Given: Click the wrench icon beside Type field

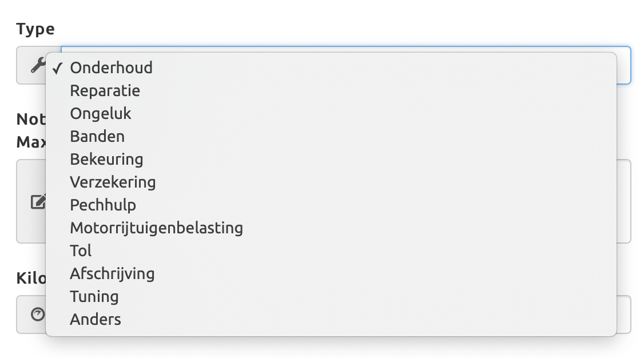Looking at the screenshot, I should [37, 66].
